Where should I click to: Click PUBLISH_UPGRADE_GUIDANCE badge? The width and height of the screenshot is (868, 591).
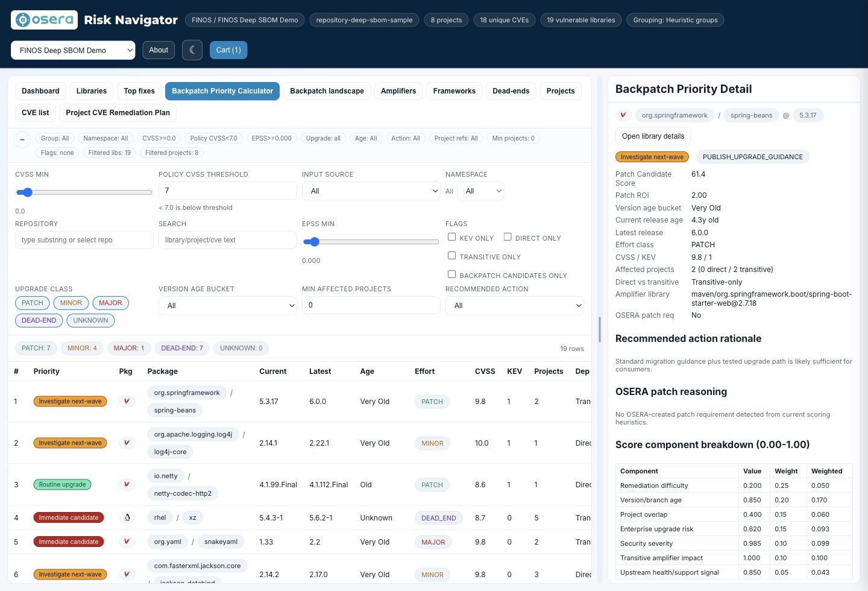753,157
